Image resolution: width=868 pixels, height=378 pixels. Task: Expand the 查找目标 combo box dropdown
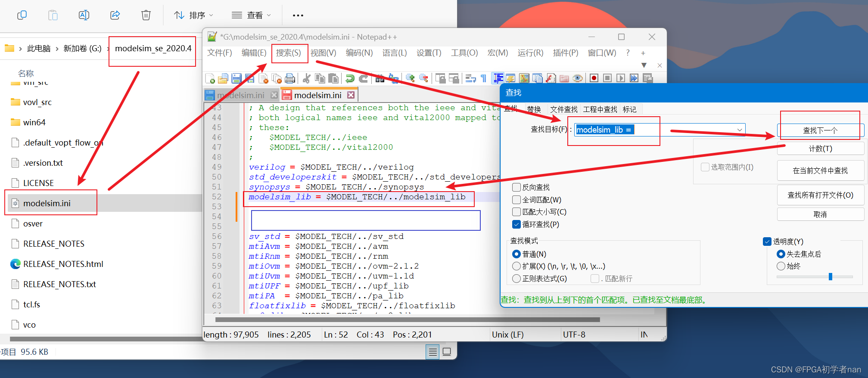[740, 130]
